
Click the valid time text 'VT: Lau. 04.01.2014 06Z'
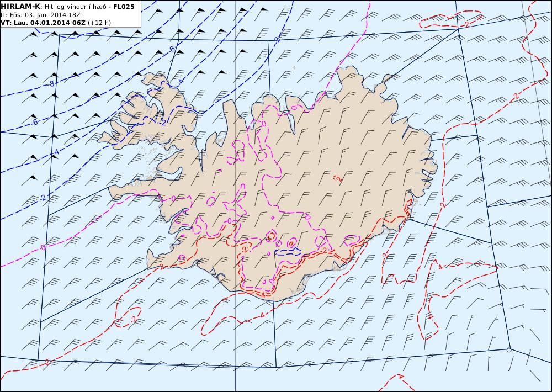point(43,23)
